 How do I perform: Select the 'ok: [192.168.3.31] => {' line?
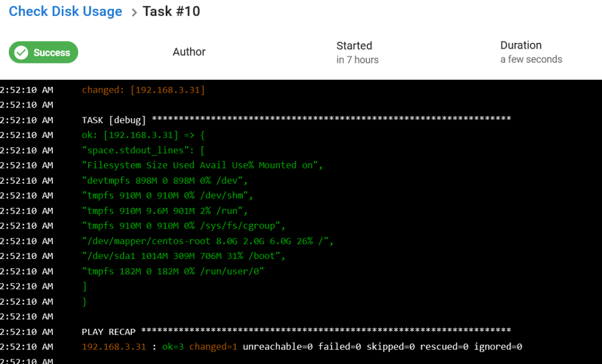(143, 135)
